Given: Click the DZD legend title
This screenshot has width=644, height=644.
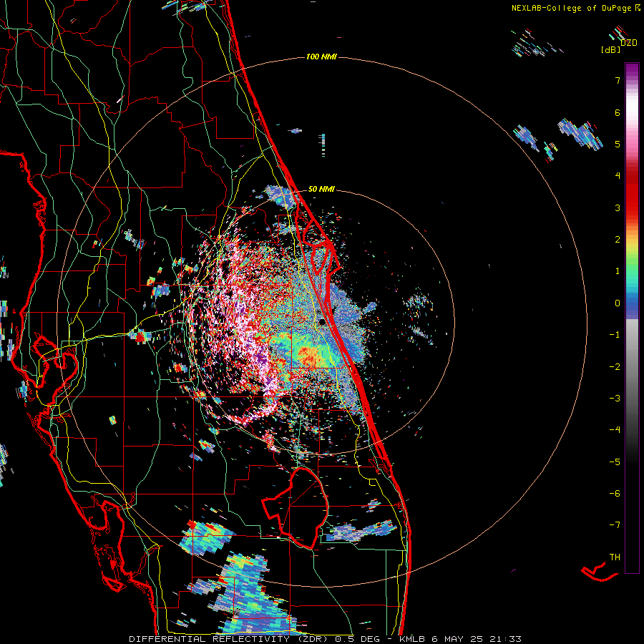Looking at the screenshot, I should pyautogui.click(x=629, y=43).
